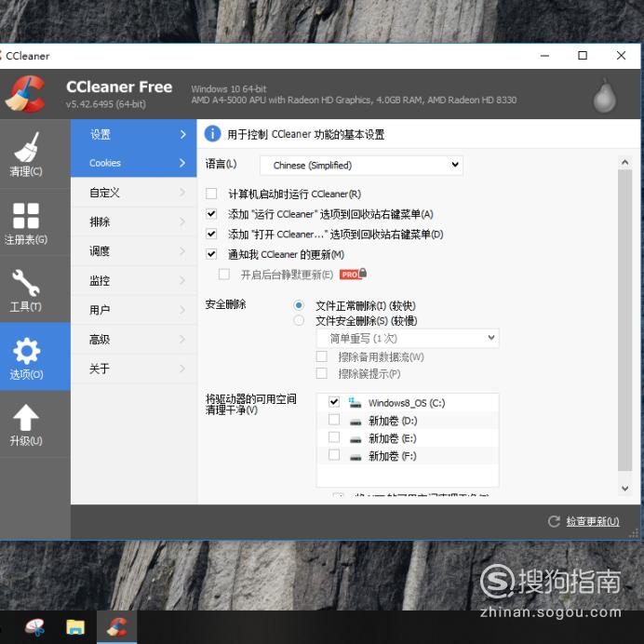Open the 高级 menu item
Image resolution: width=644 pixels, height=644 pixels.
pos(133,340)
